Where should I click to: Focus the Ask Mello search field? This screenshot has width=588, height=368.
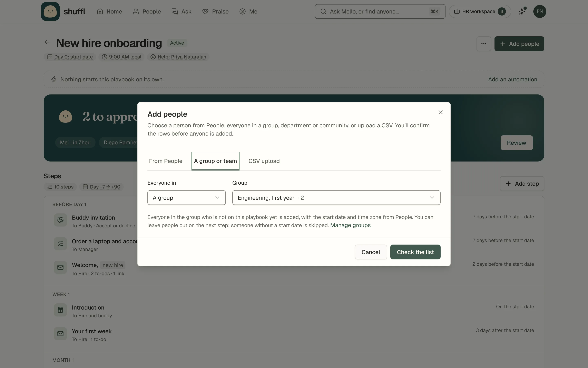pyautogui.click(x=380, y=11)
